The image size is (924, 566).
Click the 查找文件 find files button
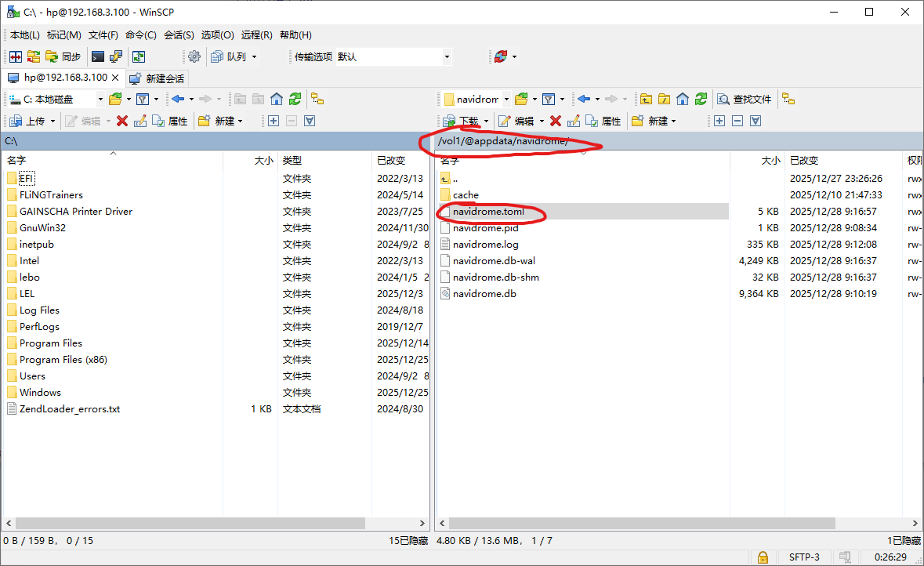[745, 99]
